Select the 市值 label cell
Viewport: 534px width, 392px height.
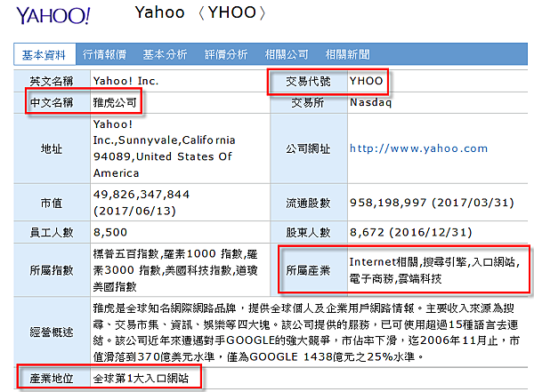tap(52, 203)
